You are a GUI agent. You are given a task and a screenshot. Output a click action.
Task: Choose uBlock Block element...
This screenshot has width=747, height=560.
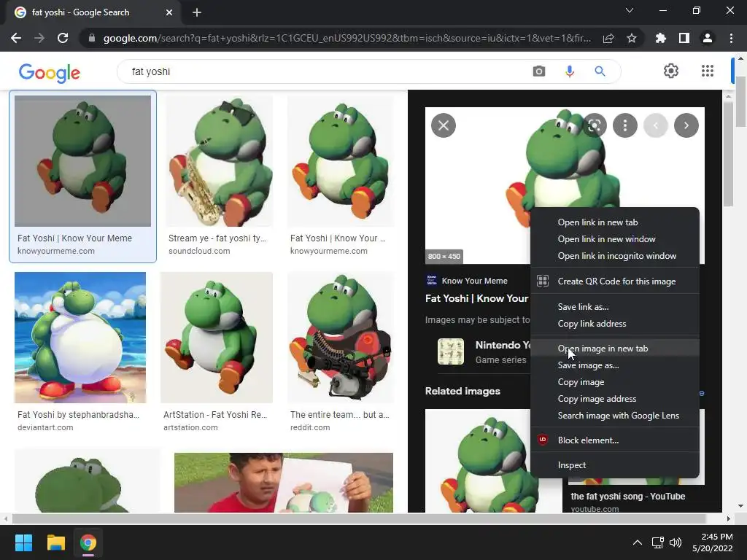click(614, 440)
